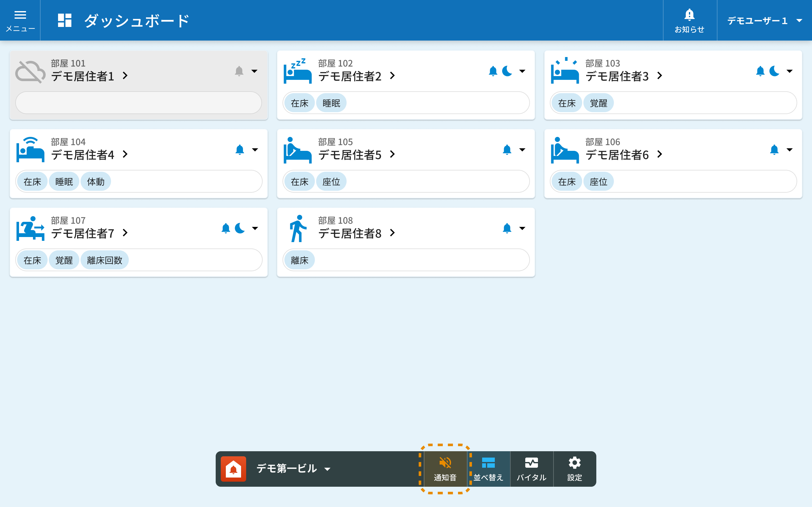Expand the arrow menu on room 106

click(x=789, y=150)
